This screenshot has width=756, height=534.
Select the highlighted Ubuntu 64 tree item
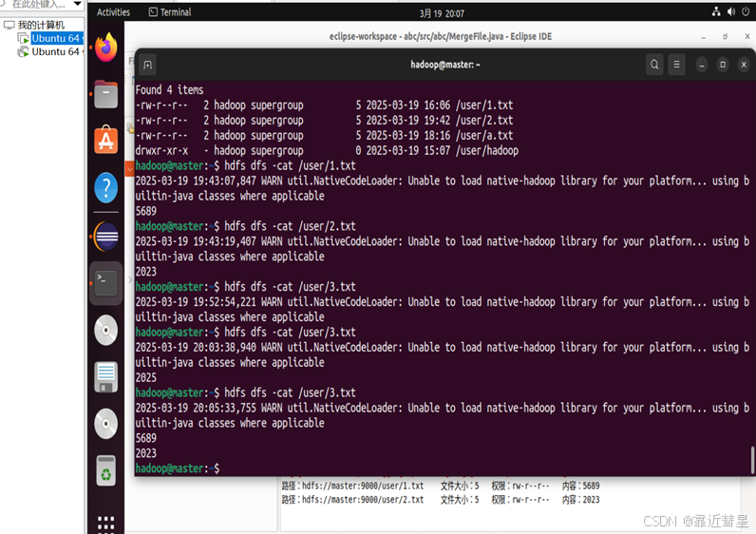pyautogui.click(x=50, y=38)
